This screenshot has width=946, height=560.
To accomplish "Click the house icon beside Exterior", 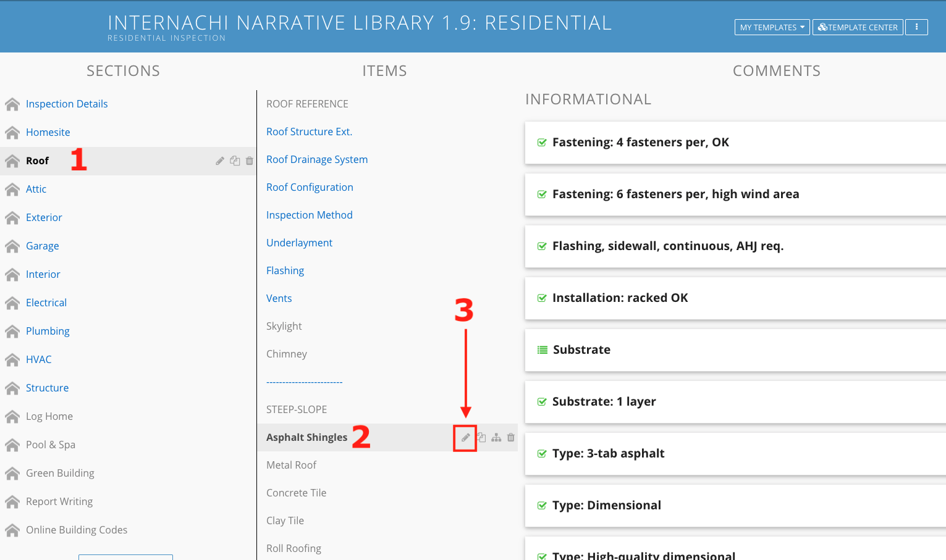I will [x=12, y=218].
